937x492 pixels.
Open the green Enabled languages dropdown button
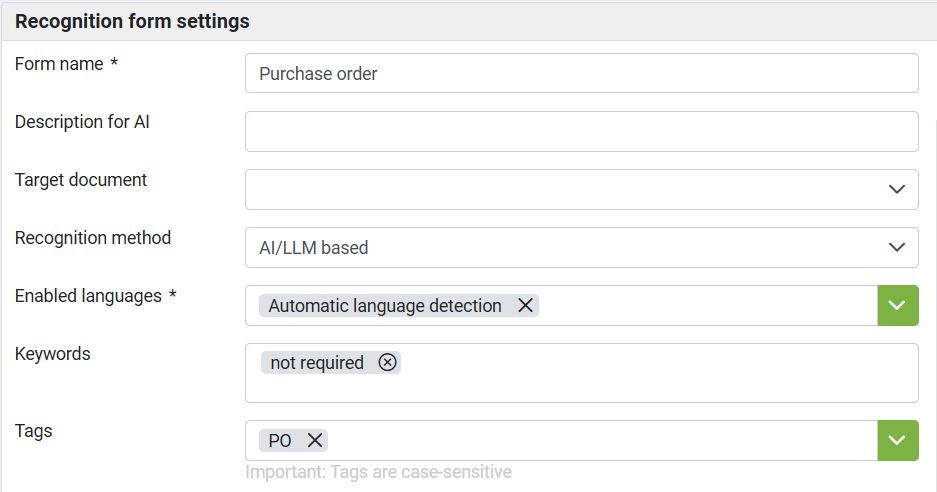point(897,306)
